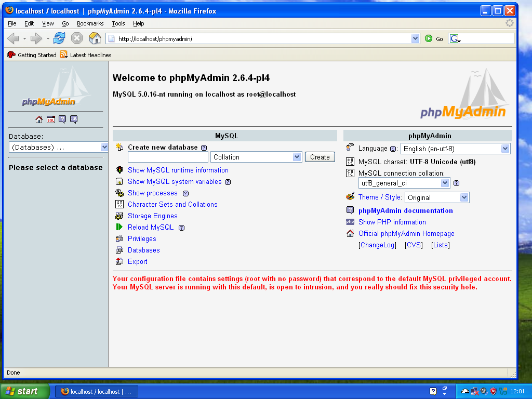This screenshot has width=532, height=399.
Task: Click the Firefox Back arrow button
Action: pos(14,38)
